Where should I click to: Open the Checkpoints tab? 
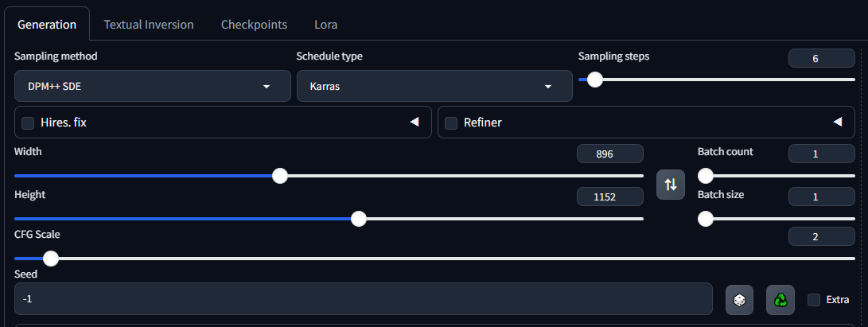click(254, 25)
